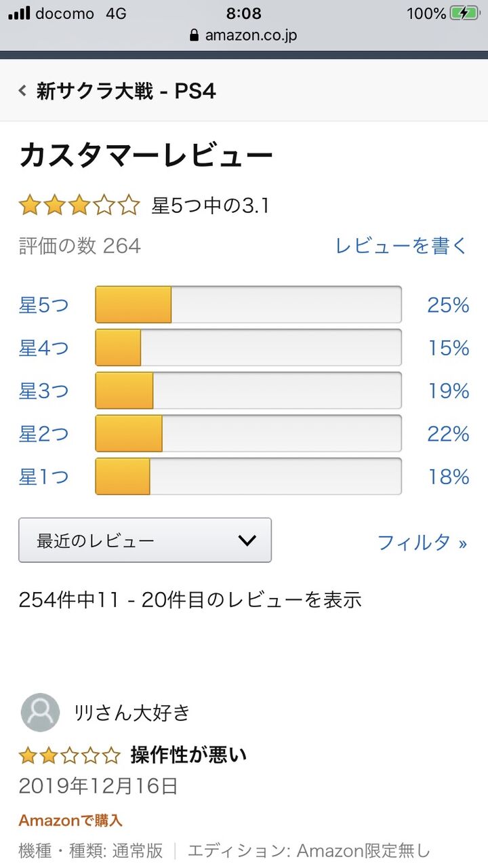Tap the two-star rating icons of the review
Image resolution: width=488 pixels, height=868 pixels.
coord(70,755)
